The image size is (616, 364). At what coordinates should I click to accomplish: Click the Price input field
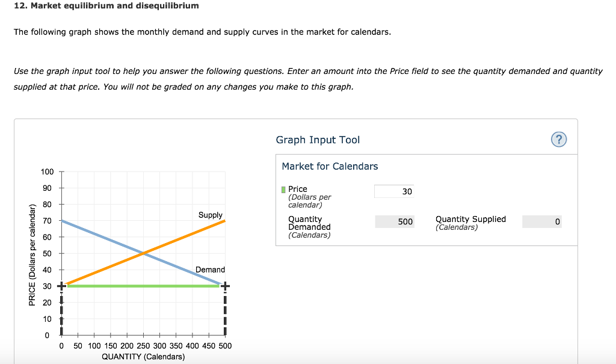(394, 191)
